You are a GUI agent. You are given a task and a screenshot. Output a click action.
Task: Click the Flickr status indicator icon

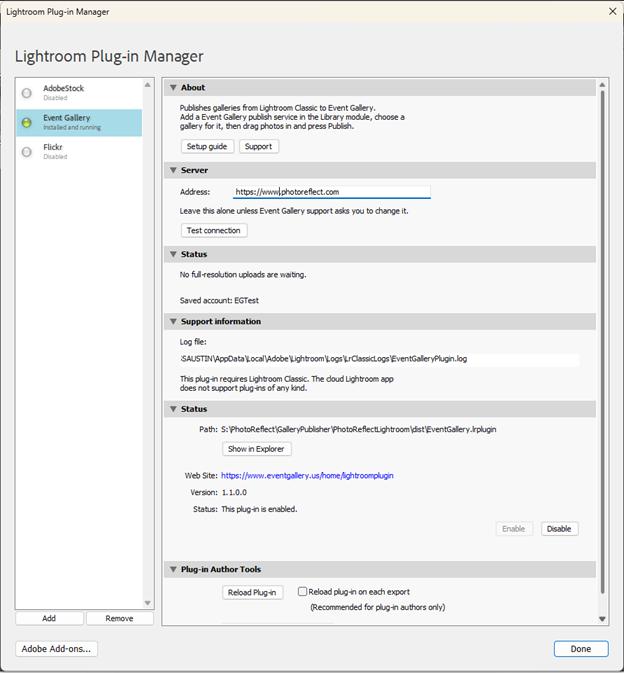click(27, 152)
